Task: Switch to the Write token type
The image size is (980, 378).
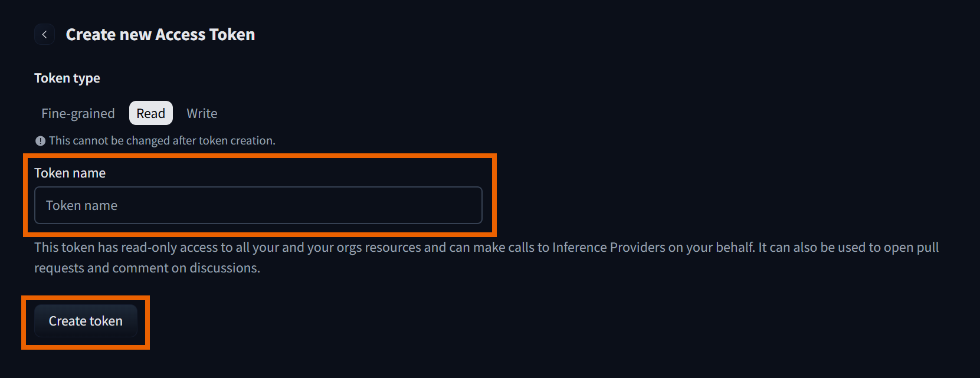Action: coord(202,113)
